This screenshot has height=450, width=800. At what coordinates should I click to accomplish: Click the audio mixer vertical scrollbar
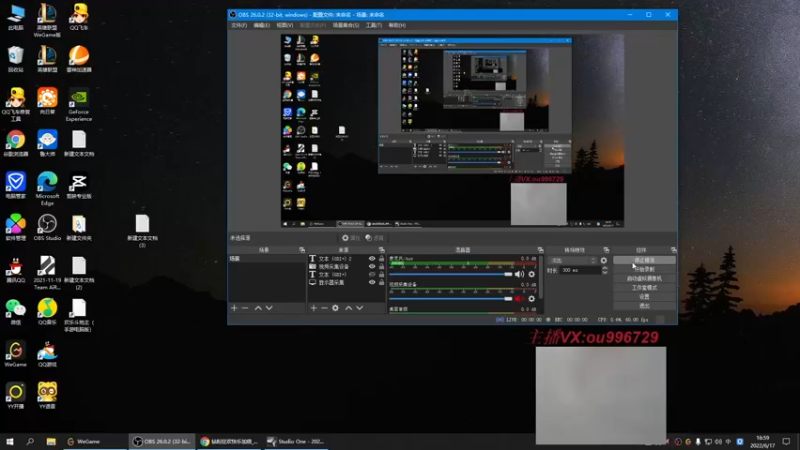(x=541, y=278)
